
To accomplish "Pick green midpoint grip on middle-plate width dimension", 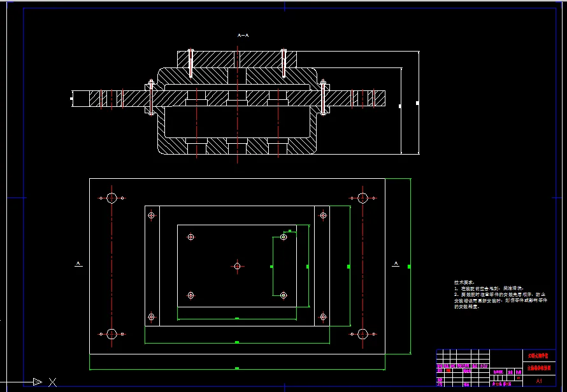I will 237,342.
